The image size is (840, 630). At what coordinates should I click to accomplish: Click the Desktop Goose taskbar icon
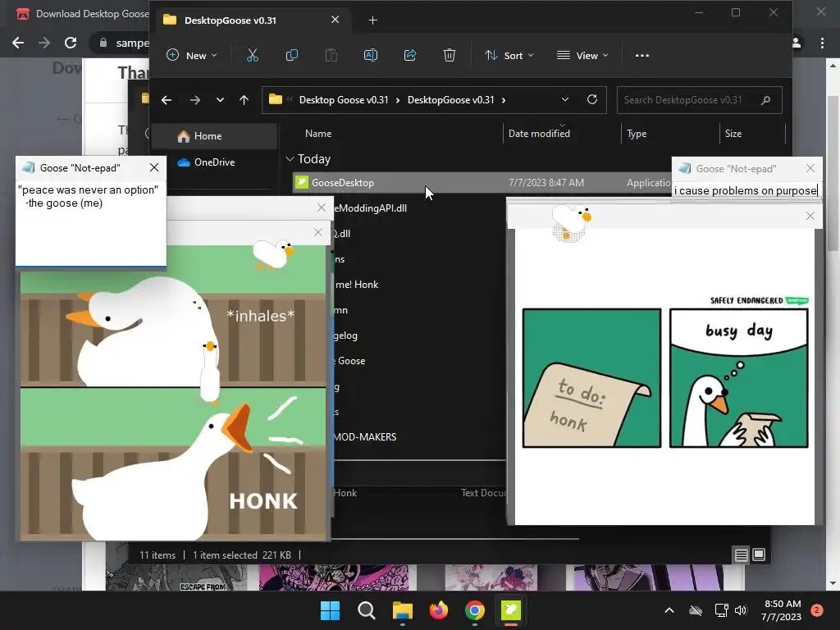pos(511,610)
